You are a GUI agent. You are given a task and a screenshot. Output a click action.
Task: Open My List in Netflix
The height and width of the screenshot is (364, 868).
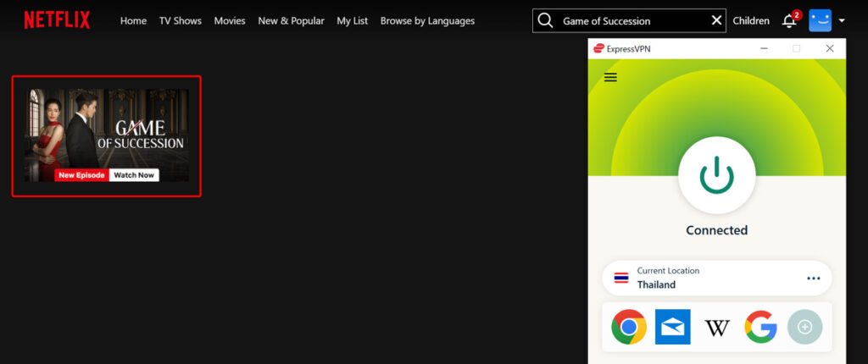(x=353, y=21)
